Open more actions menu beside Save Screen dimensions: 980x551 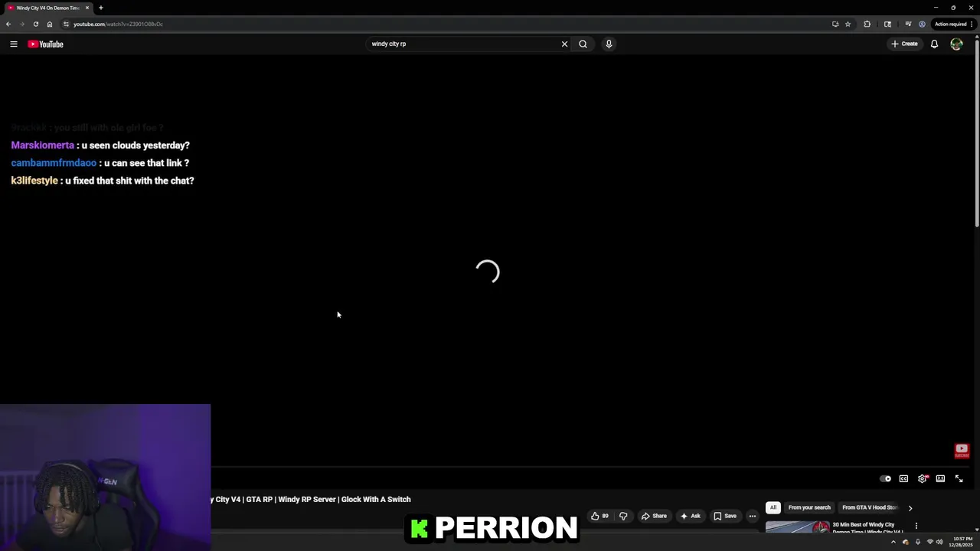(x=753, y=516)
